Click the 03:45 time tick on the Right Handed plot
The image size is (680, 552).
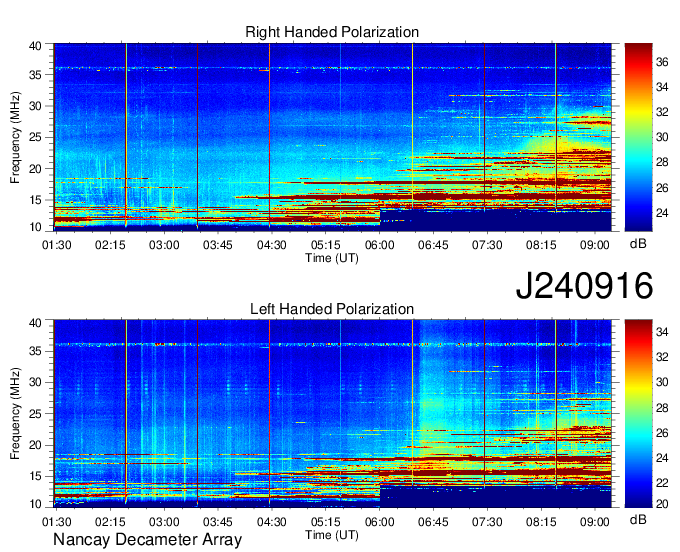click(218, 245)
